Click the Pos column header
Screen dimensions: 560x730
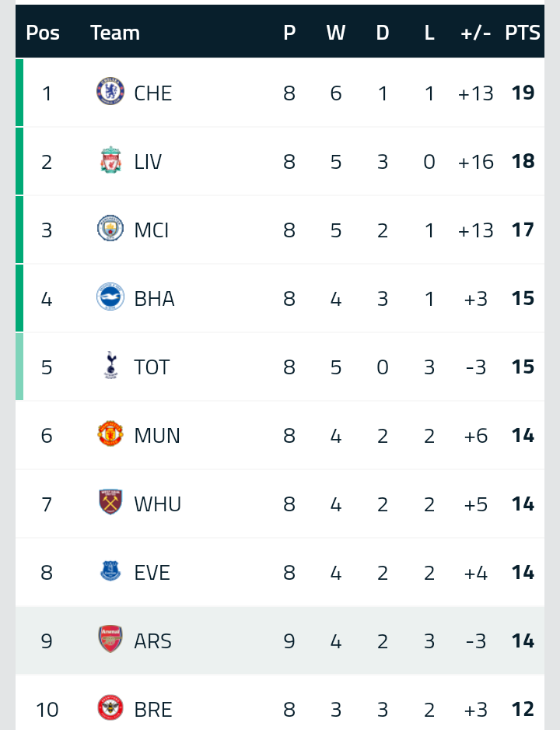tap(43, 33)
